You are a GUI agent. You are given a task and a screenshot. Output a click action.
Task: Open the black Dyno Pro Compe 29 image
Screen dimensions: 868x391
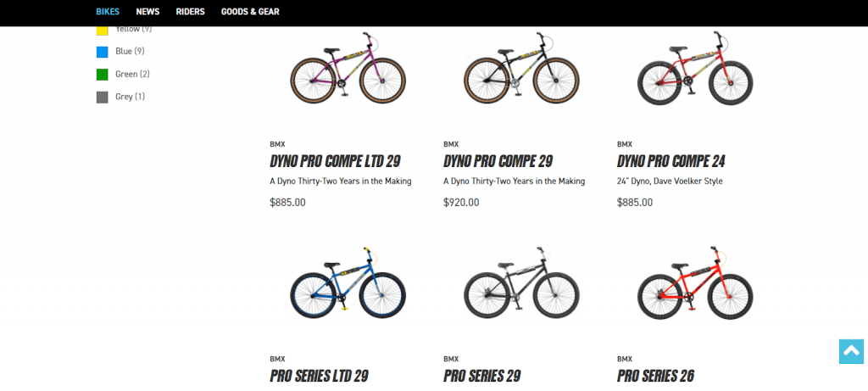pyautogui.click(x=521, y=69)
